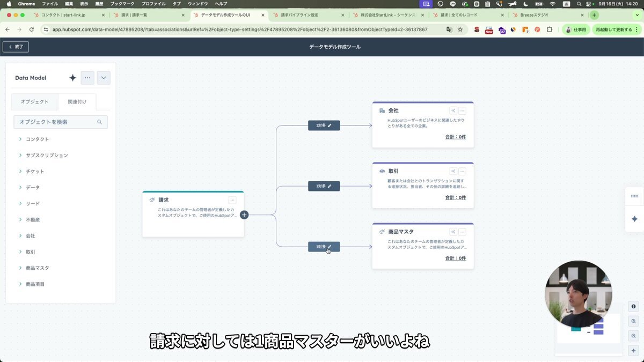Open the association icon on 会社 card
The height and width of the screenshot is (362, 644).
[453, 110]
